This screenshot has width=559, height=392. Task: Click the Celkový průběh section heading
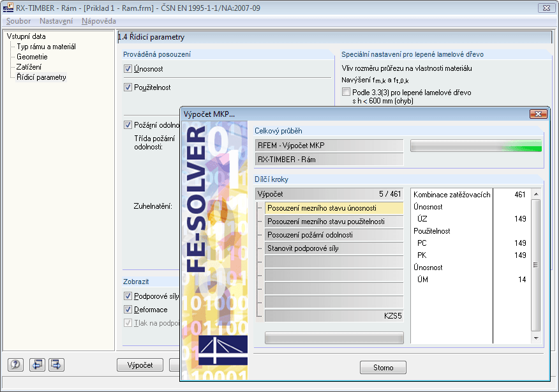coord(278,131)
